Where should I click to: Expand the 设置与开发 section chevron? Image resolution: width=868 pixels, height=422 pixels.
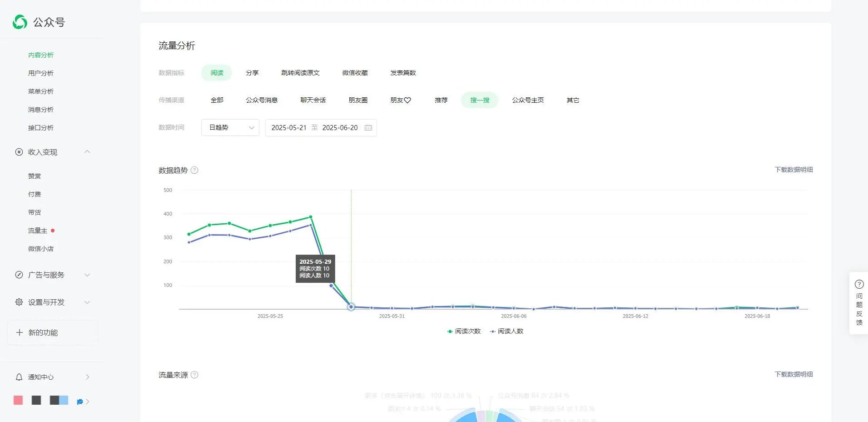point(87,302)
